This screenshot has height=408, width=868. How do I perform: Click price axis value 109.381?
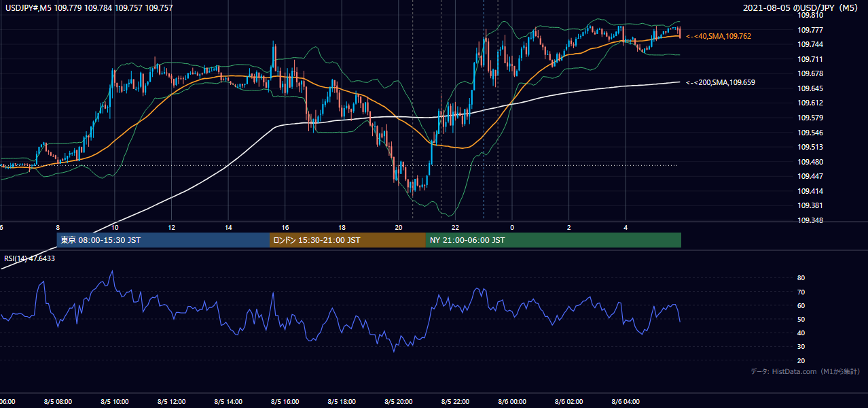[x=810, y=205]
